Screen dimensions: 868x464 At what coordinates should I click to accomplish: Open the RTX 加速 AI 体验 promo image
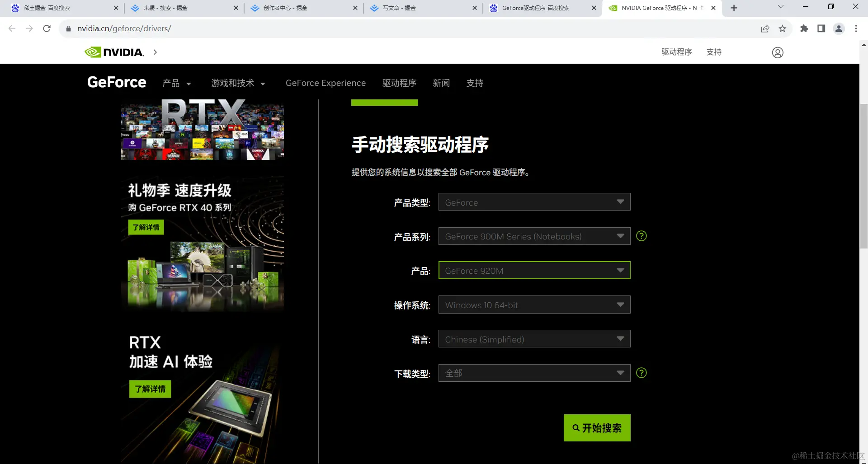(203, 396)
